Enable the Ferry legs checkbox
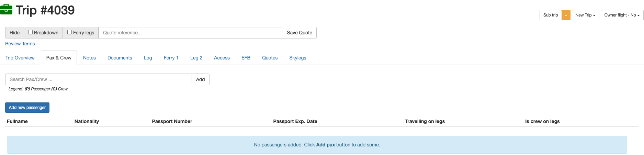Viewport: 644px width, 155px height. pyautogui.click(x=70, y=32)
